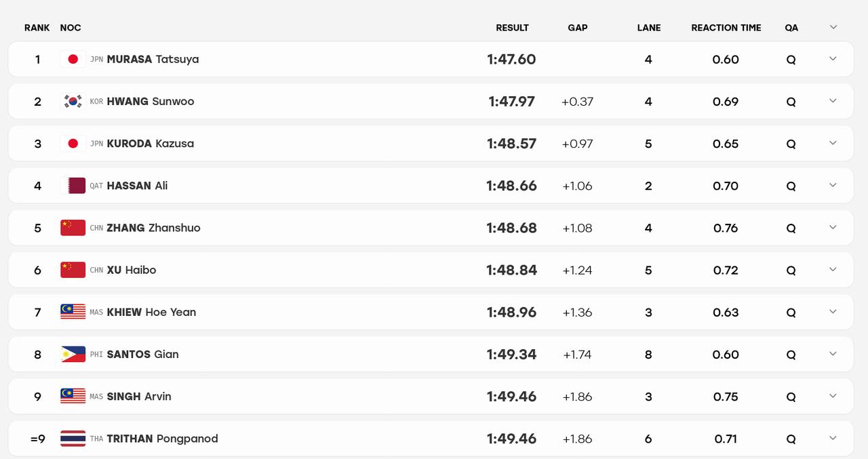This screenshot has height=459, width=868.
Task: Click the South Korea flag beside HWANG Sunwoo
Action: coord(73,102)
